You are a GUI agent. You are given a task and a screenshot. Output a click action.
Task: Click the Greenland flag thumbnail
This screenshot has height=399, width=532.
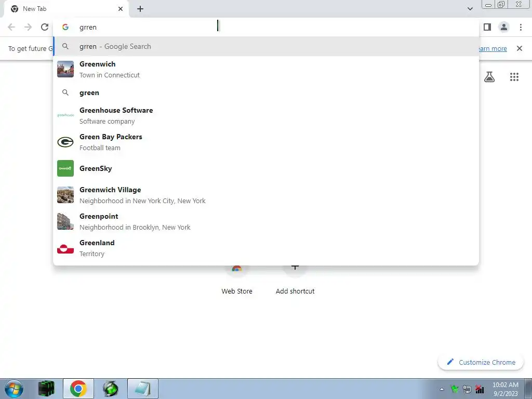[x=65, y=248]
